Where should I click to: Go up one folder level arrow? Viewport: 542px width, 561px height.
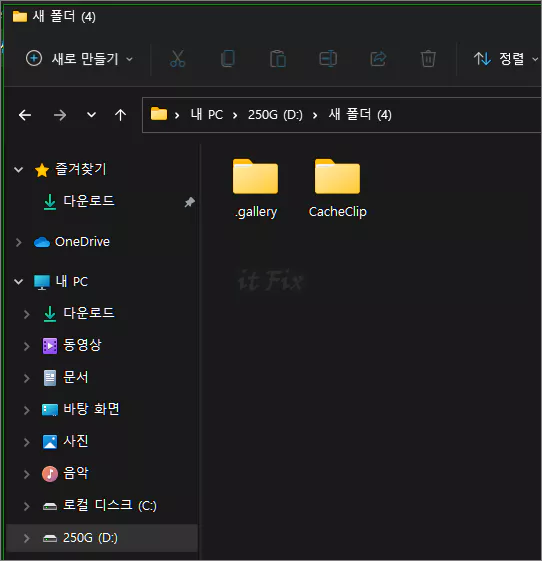pyautogui.click(x=121, y=115)
